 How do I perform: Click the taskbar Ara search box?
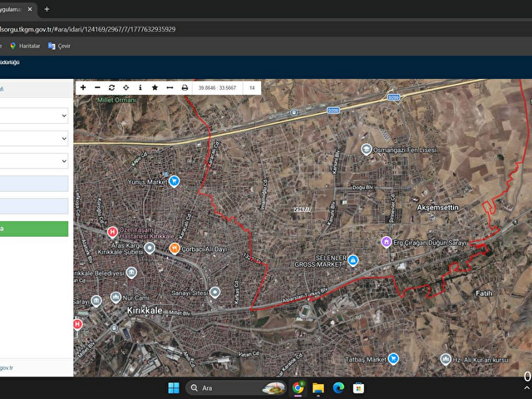pyautogui.click(x=236, y=388)
